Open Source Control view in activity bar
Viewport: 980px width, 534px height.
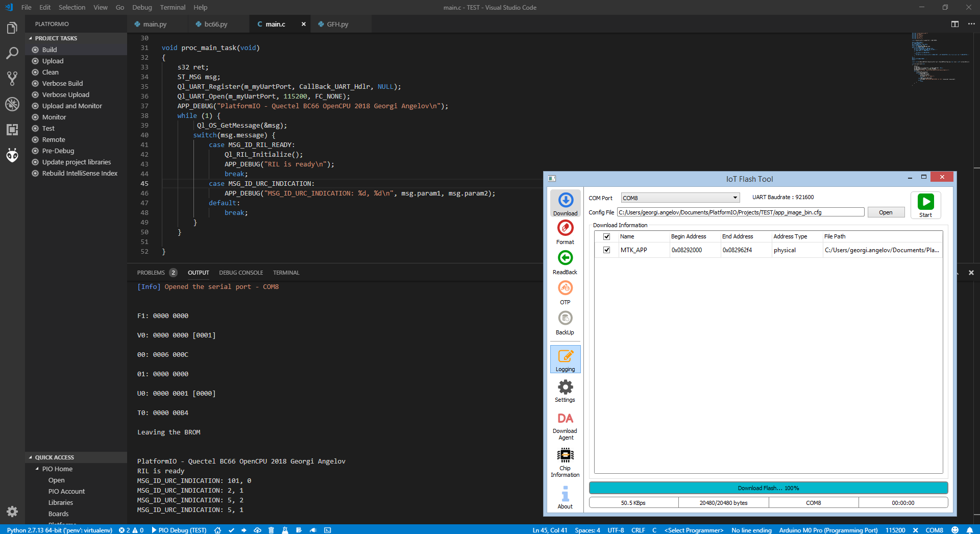pos(12,78)
